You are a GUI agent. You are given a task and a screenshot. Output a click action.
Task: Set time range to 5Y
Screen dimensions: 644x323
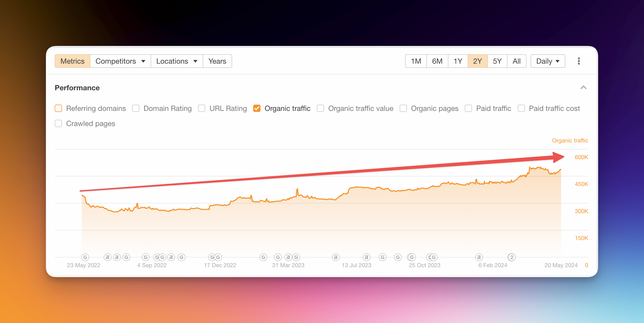point(497,61)
